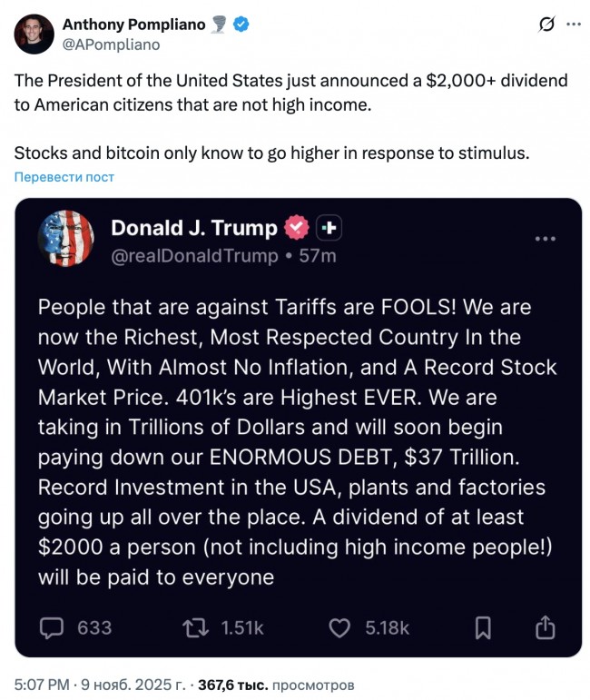Open three-dot menu in Trump's post
590x700 pixels.
[x=546, y=239]
